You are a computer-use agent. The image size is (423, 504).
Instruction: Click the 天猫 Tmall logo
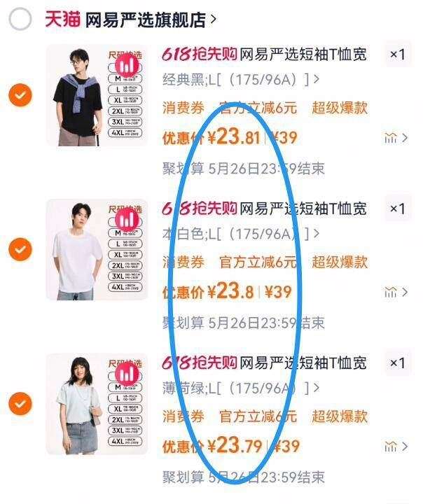coord(62,20)
